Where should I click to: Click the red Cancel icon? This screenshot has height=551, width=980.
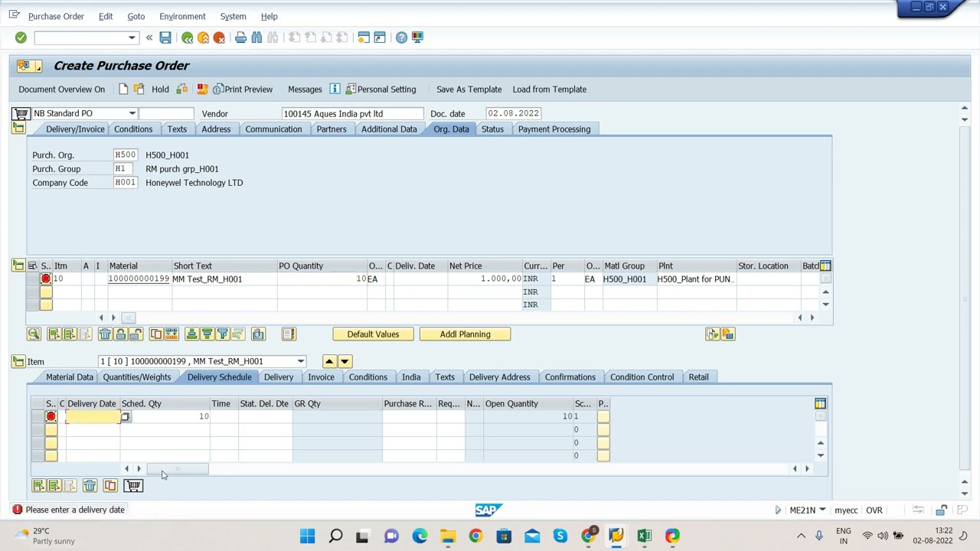click(x=219, y=37)
